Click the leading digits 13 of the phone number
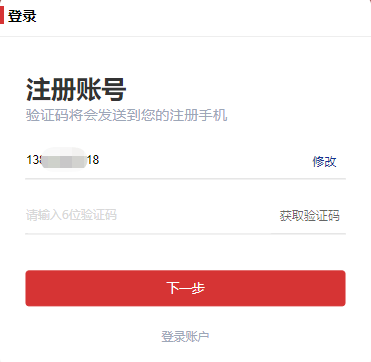This screenshot has width=371, height=362. (33, 160)
